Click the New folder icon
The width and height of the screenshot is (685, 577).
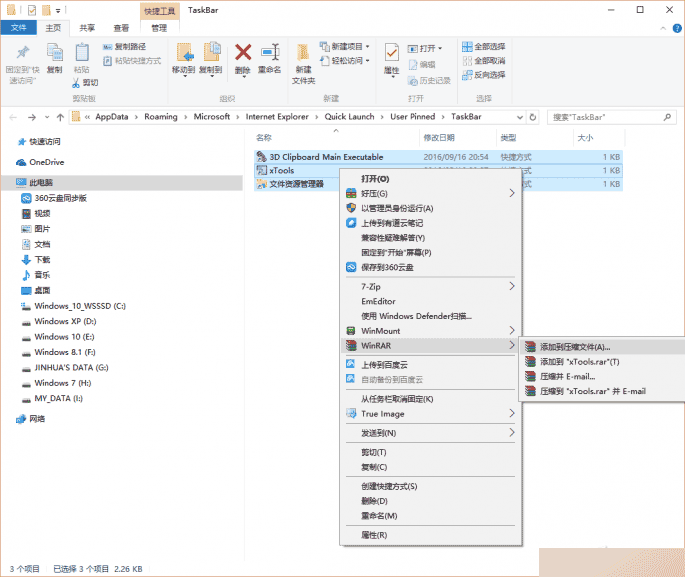point(303,53)
